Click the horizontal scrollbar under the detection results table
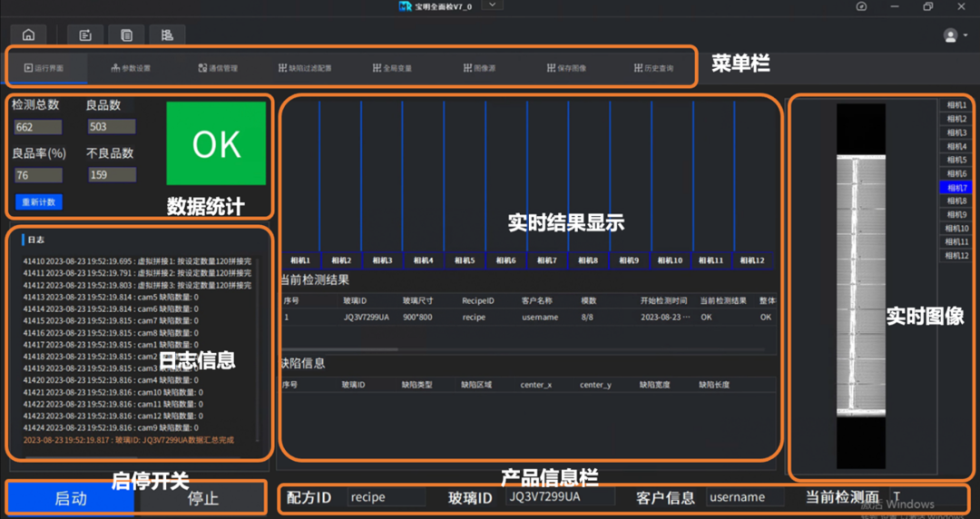Screen dimensions: 980x519 [340, 348]
